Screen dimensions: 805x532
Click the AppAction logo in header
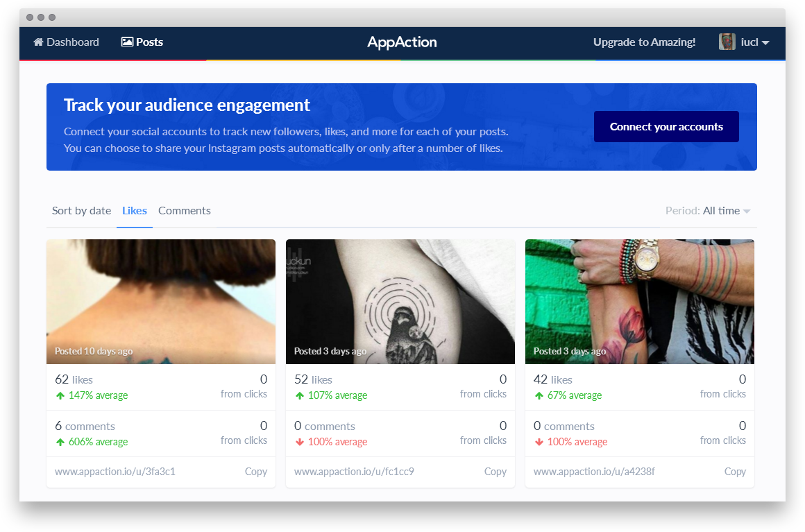[x=402, y=42]
